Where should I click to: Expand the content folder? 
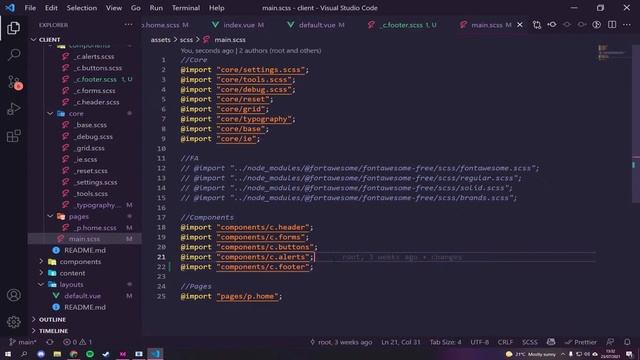[x=72, y=273]
